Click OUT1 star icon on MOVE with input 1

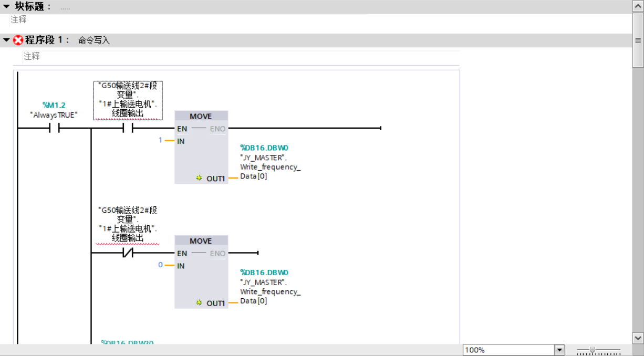coord(199,179)
